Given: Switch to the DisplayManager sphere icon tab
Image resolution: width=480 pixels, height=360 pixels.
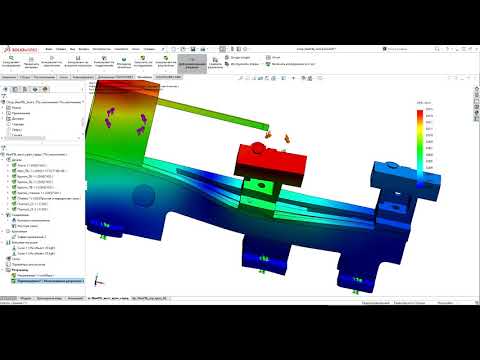Looking at the screenshot, I should pos(45,89).
